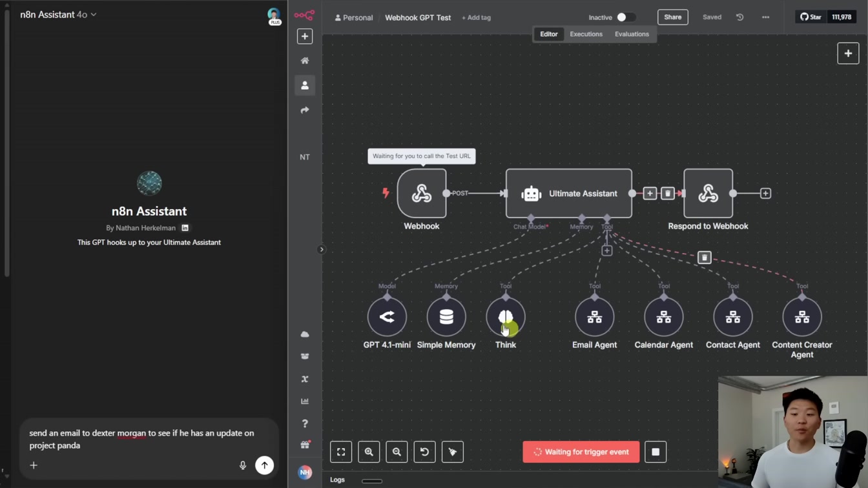Open the NH user avatar
Image resolution: width=868 pixels, height=488 pixels.
[x=305, y=473]
